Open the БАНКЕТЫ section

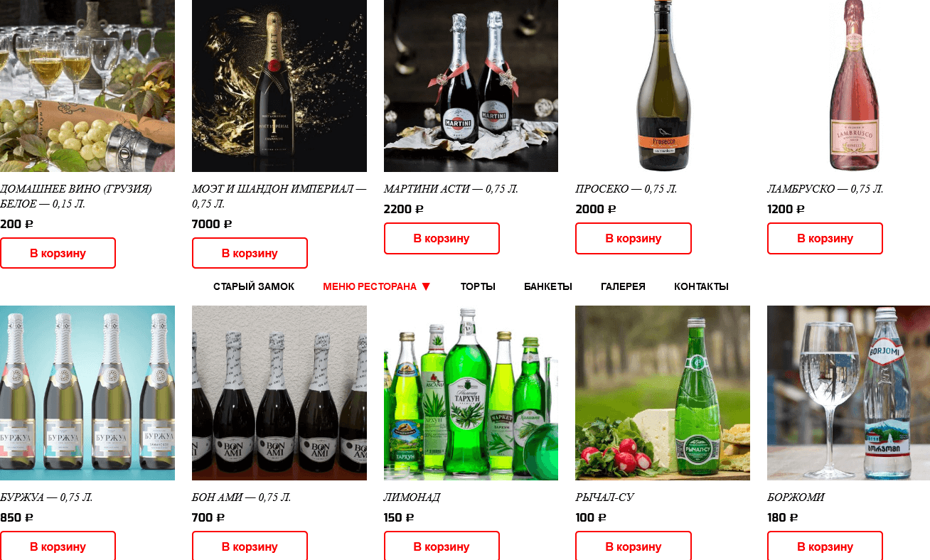tap(548, 286)
